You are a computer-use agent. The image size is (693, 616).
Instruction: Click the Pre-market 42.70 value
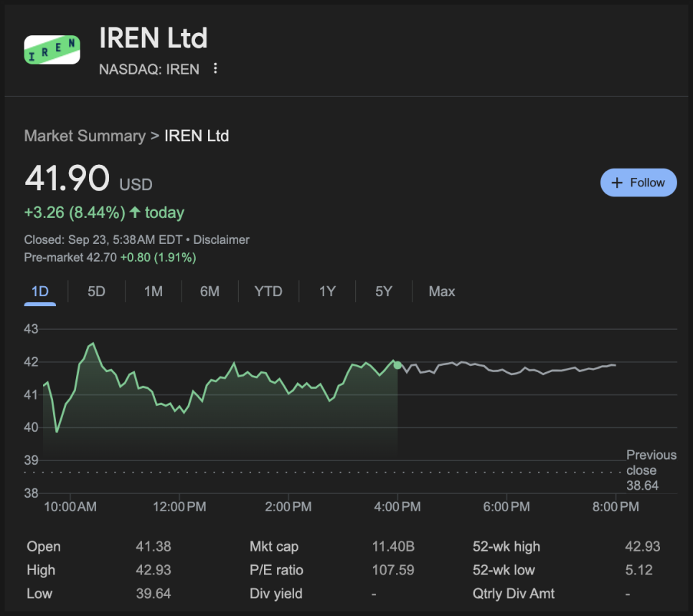[70, 257]
